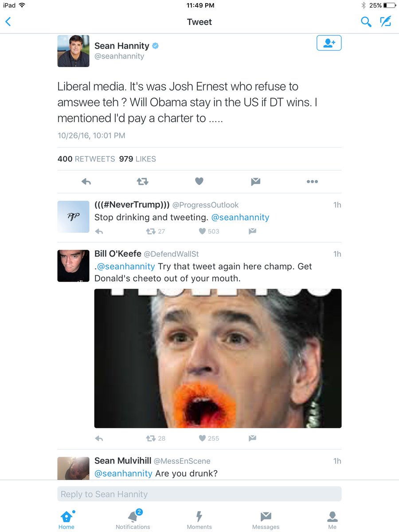399x532 pixels.
Task: Follow Sean Hannity with add-user button
Action: tap(329, 43)
